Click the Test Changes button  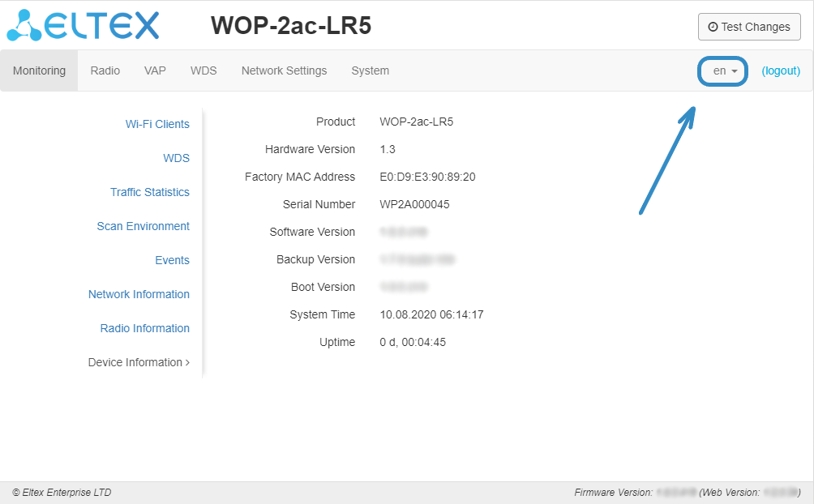[x=749, y=27]
